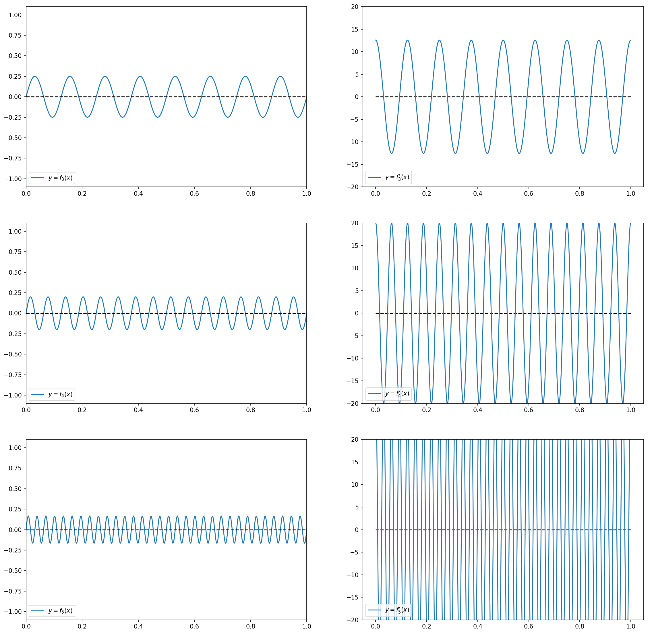Click the 15 y-tick of f4' plot
The image size is (654, 644).
[x=355, y=246]
